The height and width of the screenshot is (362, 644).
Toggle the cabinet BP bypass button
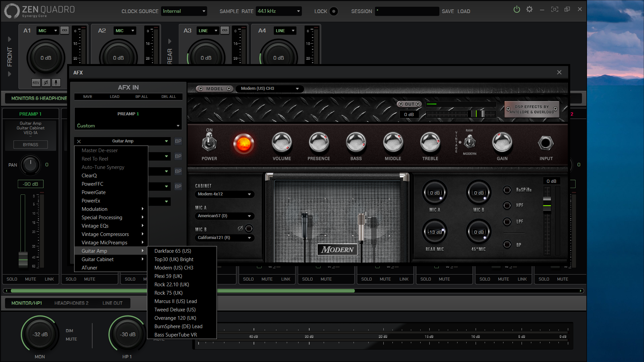click(x=507, y=245)
